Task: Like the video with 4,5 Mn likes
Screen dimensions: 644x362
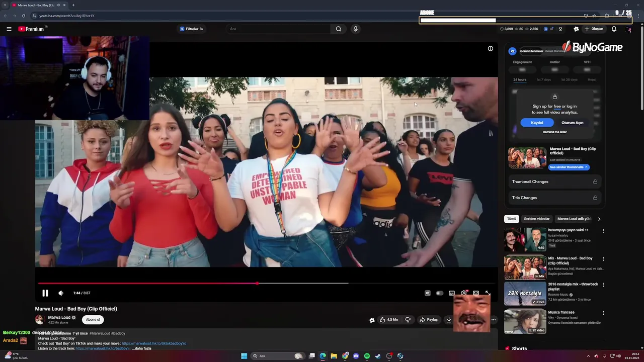Action: (x=389, y=320)
